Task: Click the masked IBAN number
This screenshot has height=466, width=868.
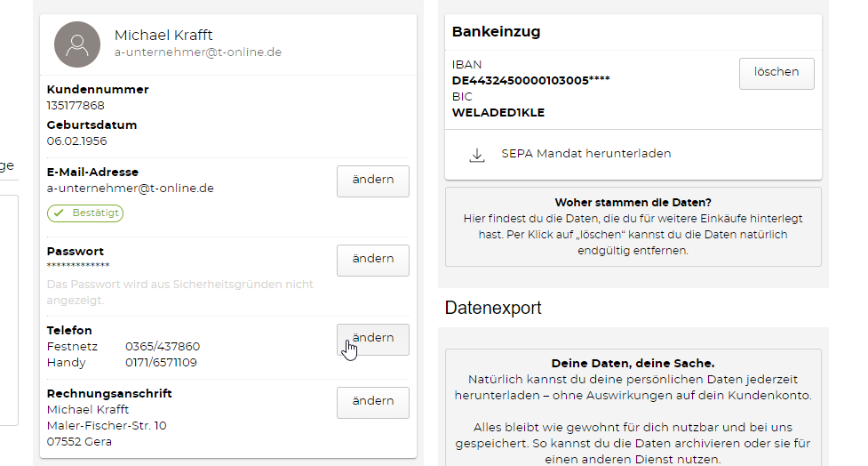Action: tap(530, 80)
